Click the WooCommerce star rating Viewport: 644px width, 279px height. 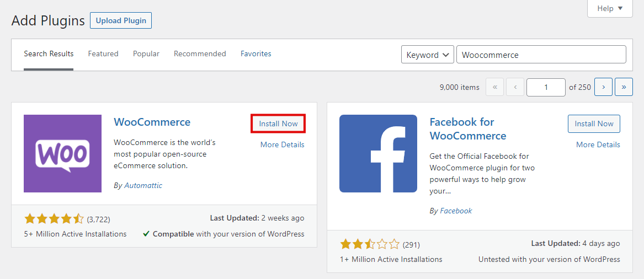click(x=54, y=219)
